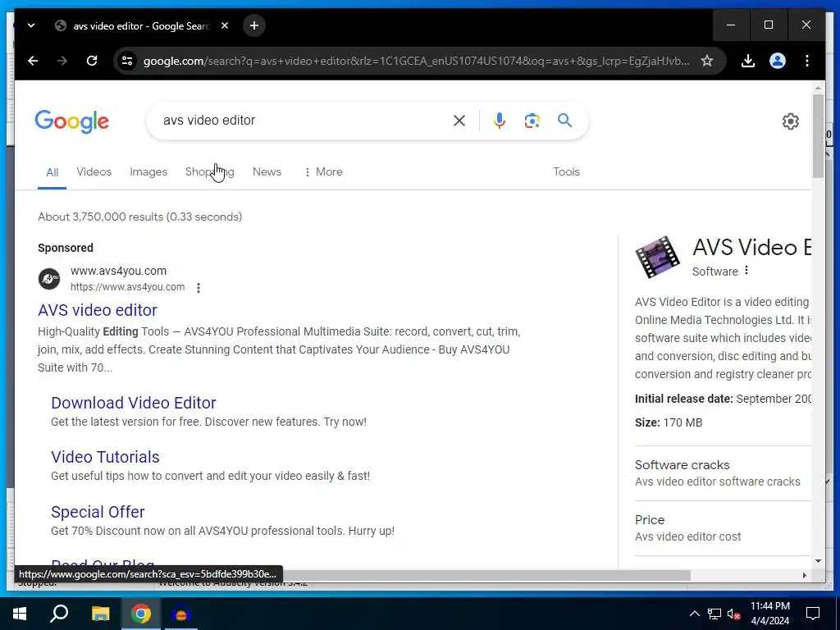Open search Tools options
Viewport: 840px width, 630px height.
tap(566, 172)
